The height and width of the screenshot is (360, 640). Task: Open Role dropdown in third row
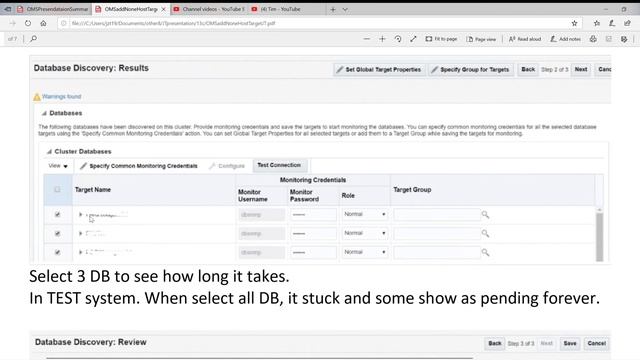[364, 252]
